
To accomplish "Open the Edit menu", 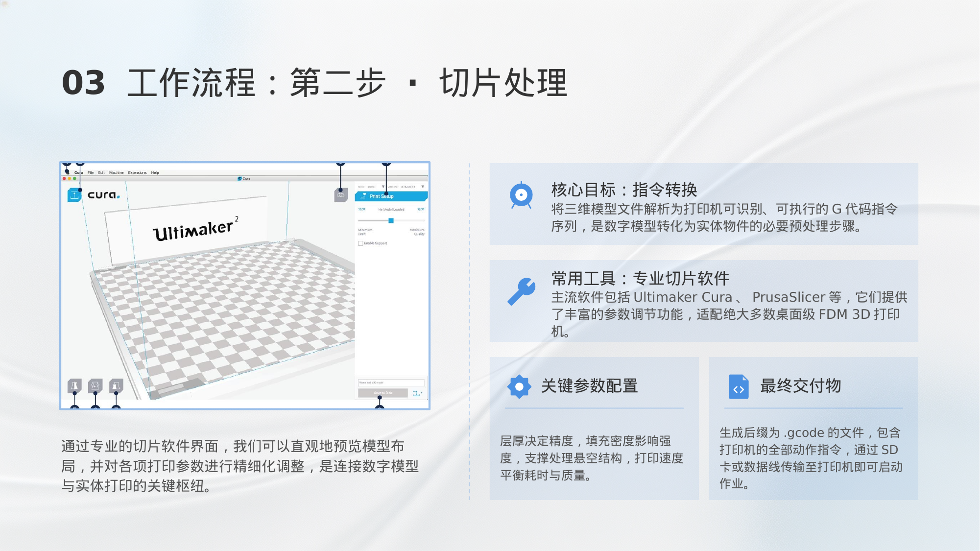I will 101,173.
